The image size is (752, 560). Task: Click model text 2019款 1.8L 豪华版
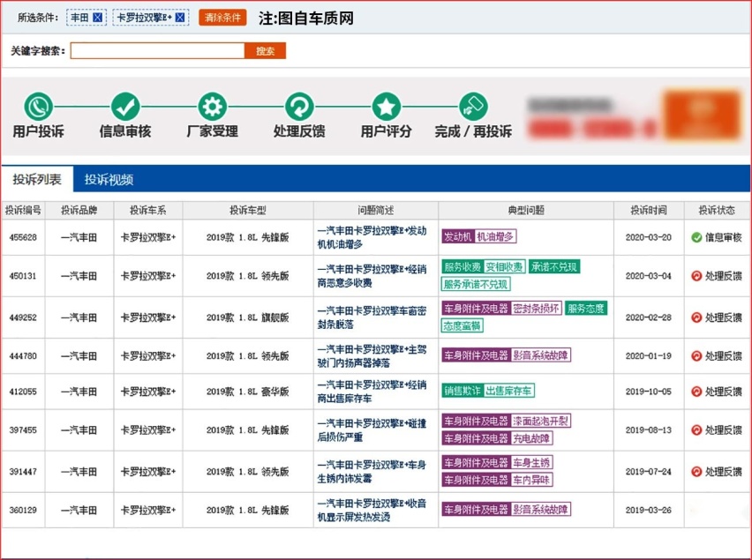click(x=247, y=392)
